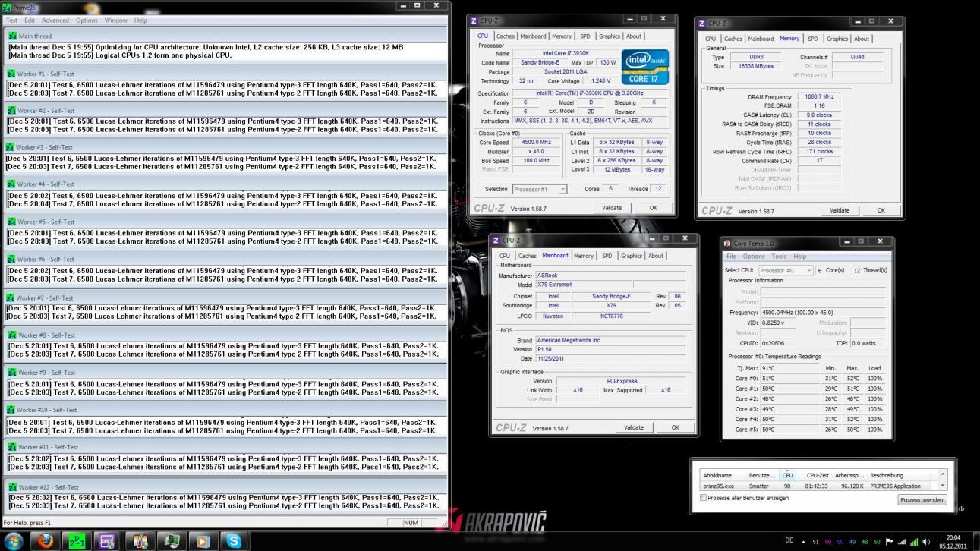The height and width of the screenshot is (551, 980).
Task: Click the DE language indicator
Action: click(789, 540)
